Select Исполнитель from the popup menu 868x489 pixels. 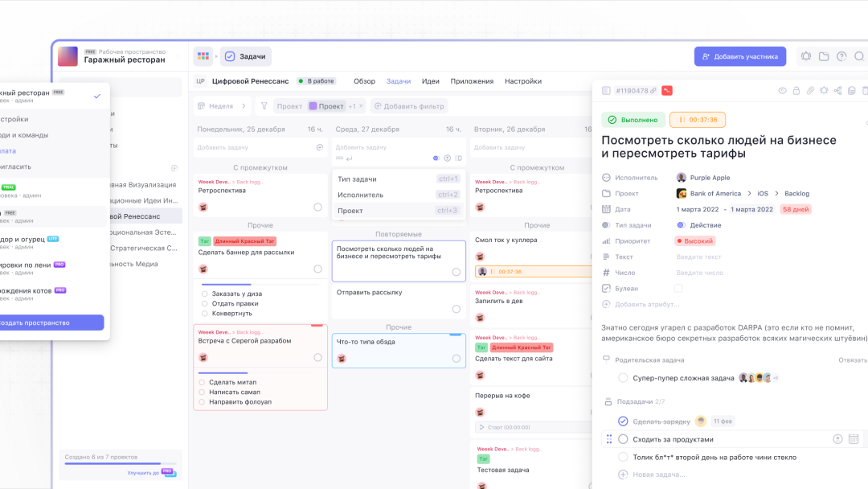point(360,195)
